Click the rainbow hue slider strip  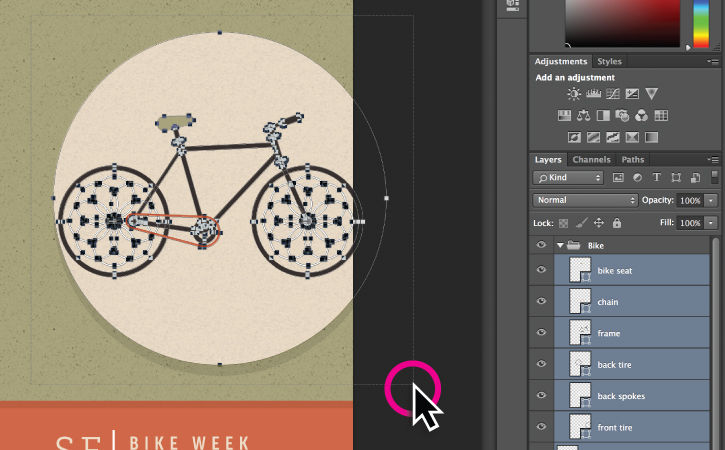(x=701, y=23)
